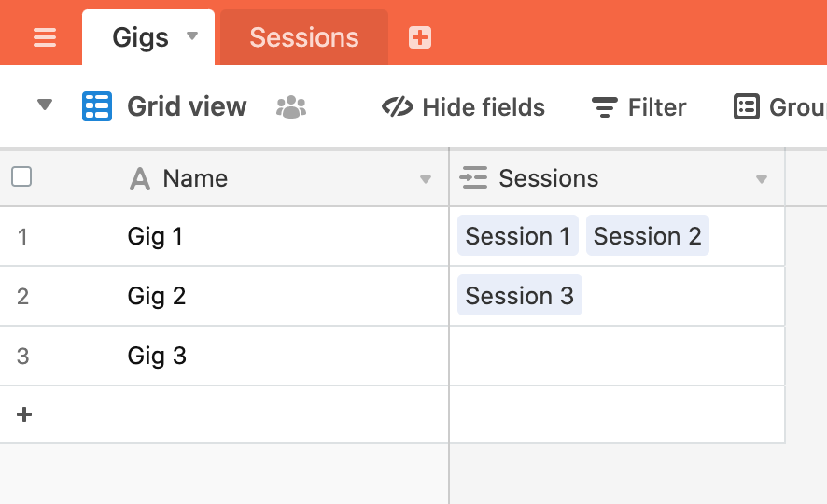The image size is (827, 504).
Task: Open the views sidebar toggle triangle
Action: coord(45,105)
